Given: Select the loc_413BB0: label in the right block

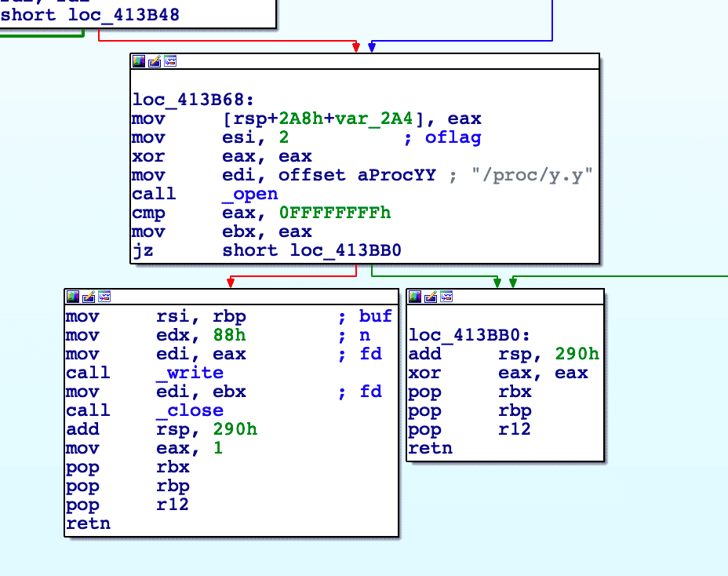Looking at the screenshot, I should point(469,335).
